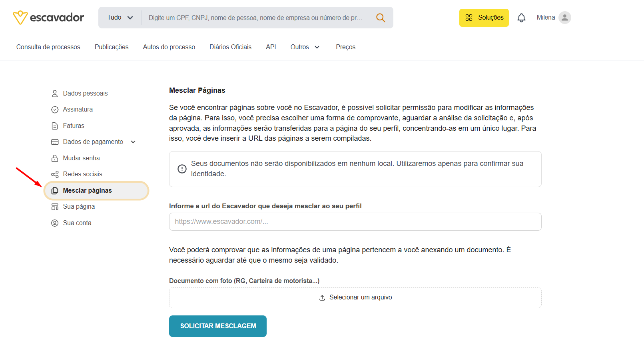
Task: Open Redes sociais settings
Action: tap(83, 174)
